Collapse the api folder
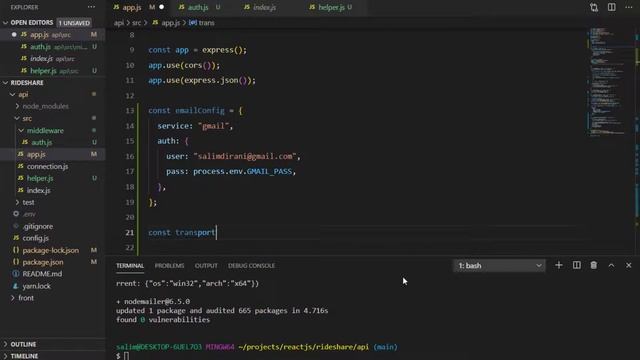Image resolution: width=640 pixels, height=360 pixels. [x=12, y=94]
